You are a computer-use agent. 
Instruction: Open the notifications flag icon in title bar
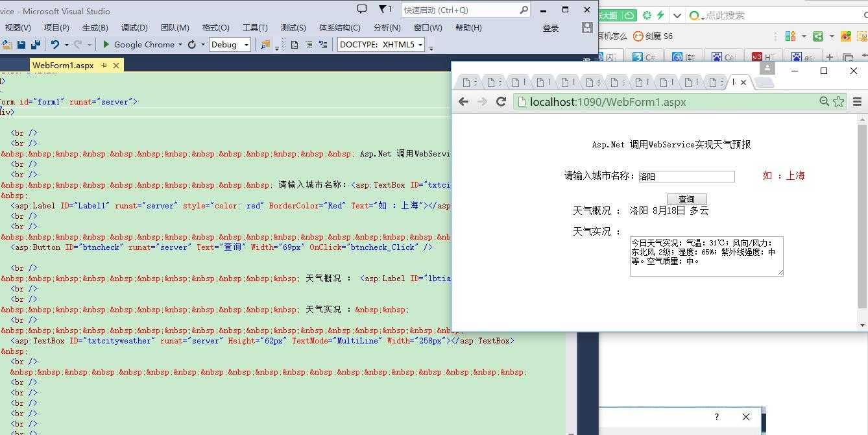[x=385, y=9]
